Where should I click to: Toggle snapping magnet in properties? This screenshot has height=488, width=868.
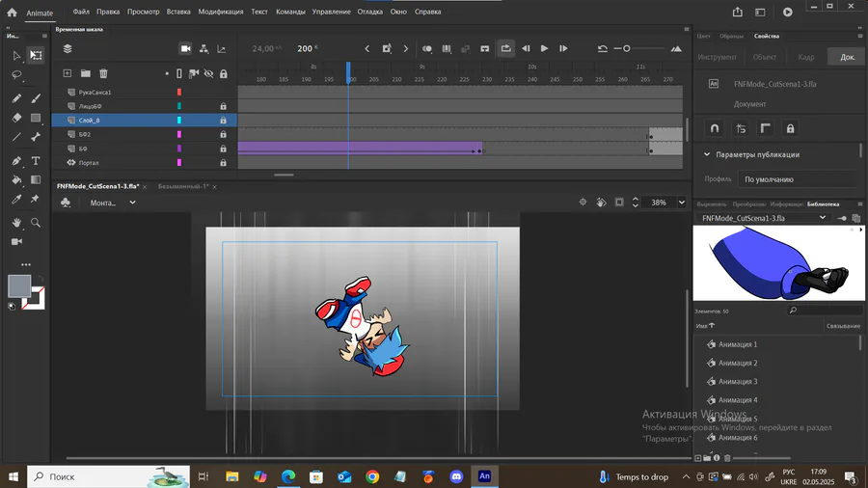click(x=715, y=128)
